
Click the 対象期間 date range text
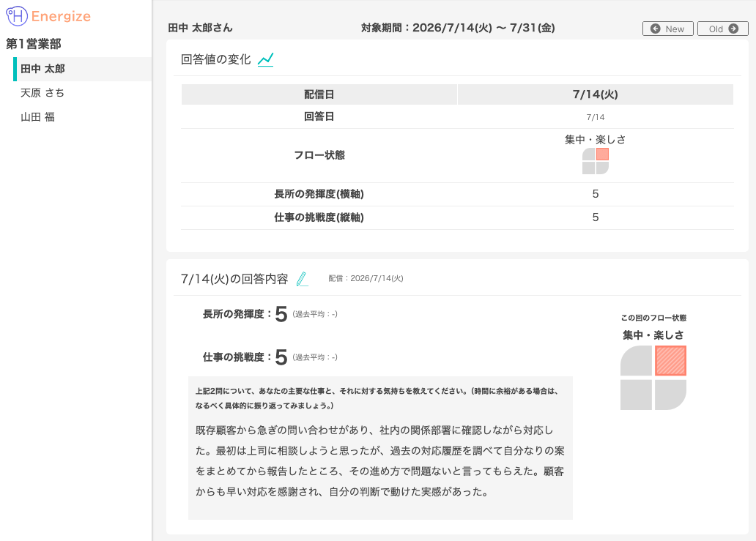click(x=458, y=28)
